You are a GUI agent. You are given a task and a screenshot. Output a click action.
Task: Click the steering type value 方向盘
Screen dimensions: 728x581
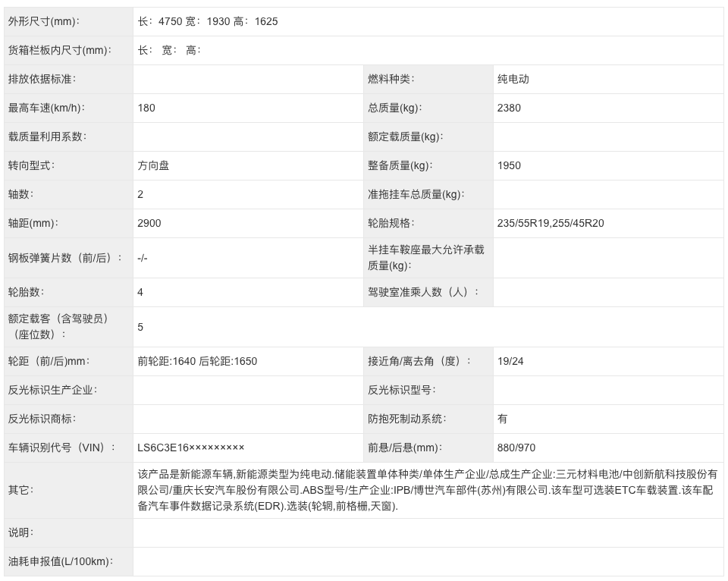click(x=153, y=165)
